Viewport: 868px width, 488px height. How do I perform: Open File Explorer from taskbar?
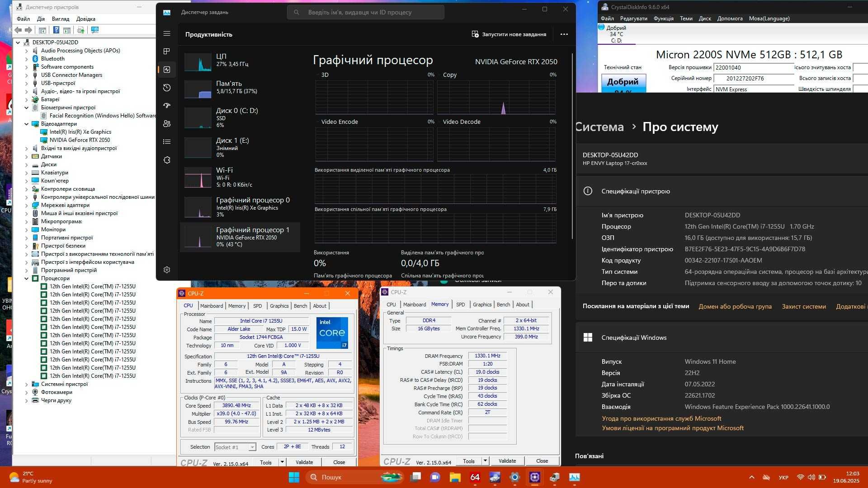click(455, 477)
